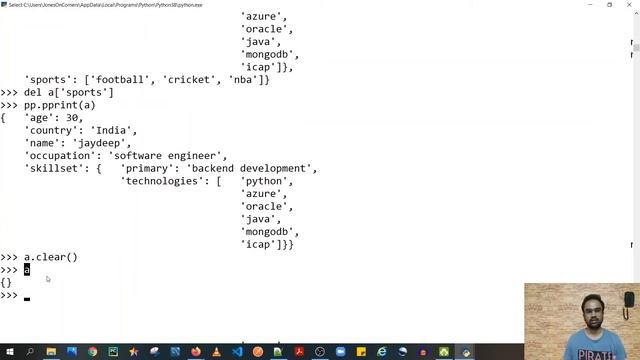640x360 pixels.
Task: Click the "'name': 'jaydeep'" output line
Action: click(x=78, y=143)
